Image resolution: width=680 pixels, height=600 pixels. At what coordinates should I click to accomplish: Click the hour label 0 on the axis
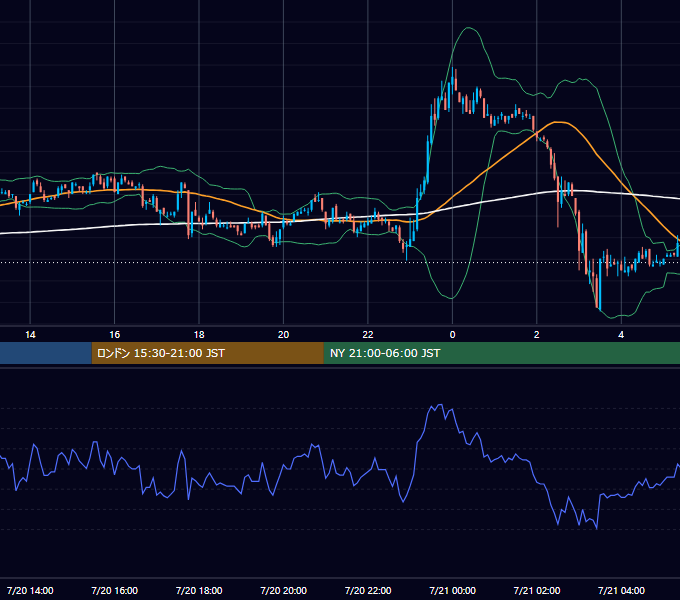point(452,335)
